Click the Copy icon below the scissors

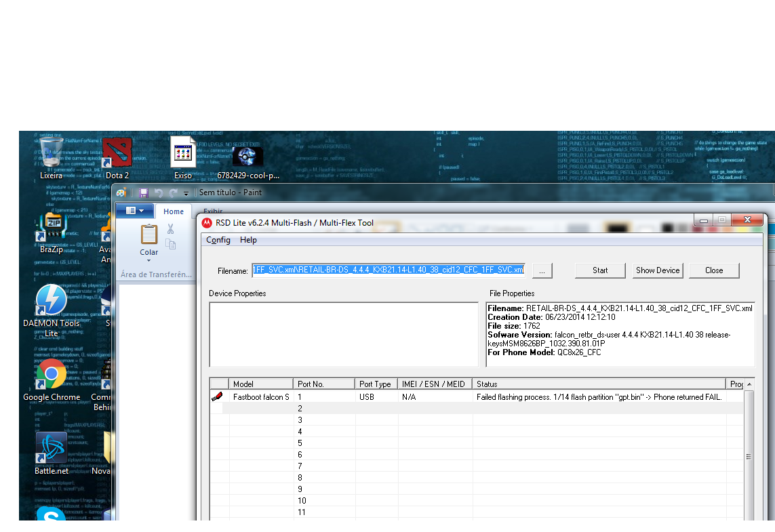pyautogui.click(x=170, y=244)
